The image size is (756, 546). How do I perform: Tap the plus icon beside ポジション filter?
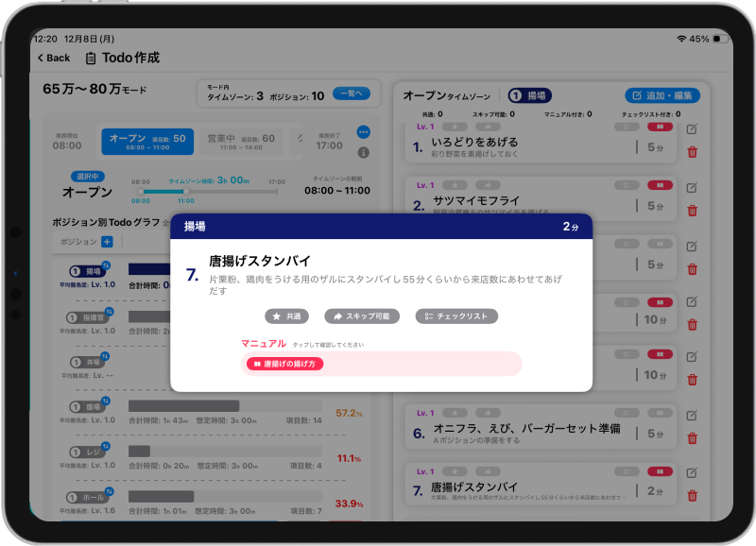click(x=106, y=244)
